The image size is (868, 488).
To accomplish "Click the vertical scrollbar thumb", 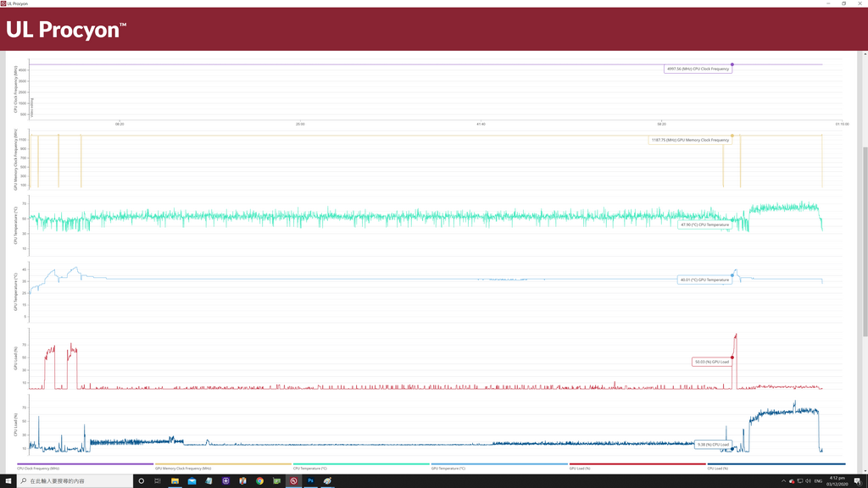I will tap(865, 241).
